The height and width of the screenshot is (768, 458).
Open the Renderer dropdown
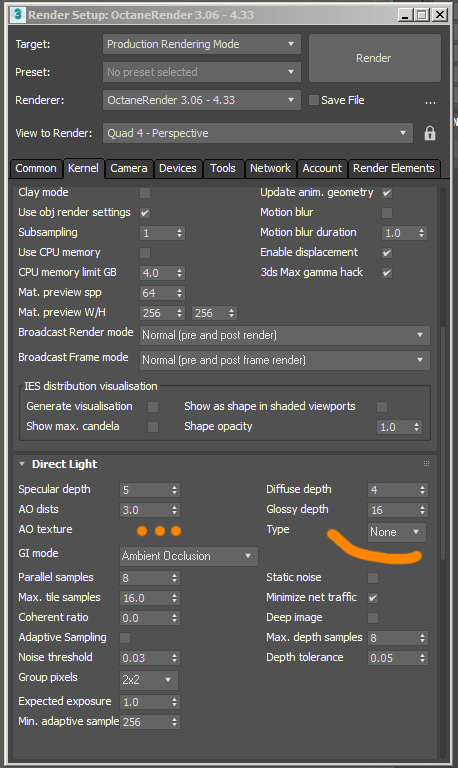[x=201, y=100]
